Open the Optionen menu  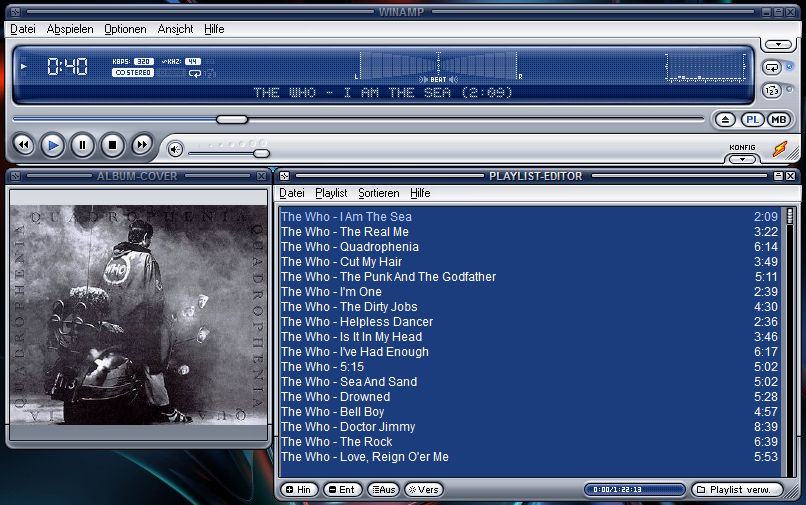click(125, 29)
